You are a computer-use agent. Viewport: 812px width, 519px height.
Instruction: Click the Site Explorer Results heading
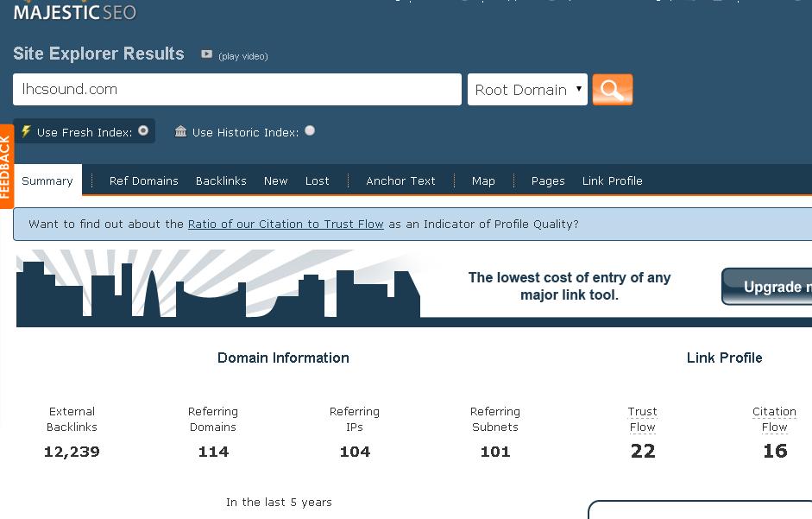[98, 54]
